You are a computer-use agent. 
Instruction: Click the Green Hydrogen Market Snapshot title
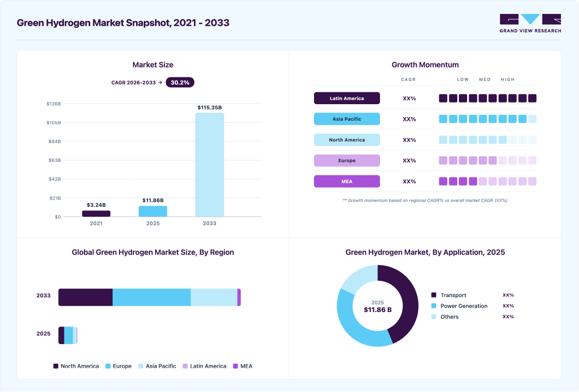click(x=123, y=23)
